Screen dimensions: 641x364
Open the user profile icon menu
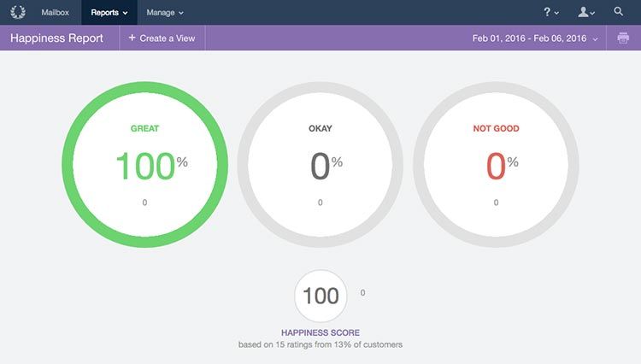(x=585, y=12)
